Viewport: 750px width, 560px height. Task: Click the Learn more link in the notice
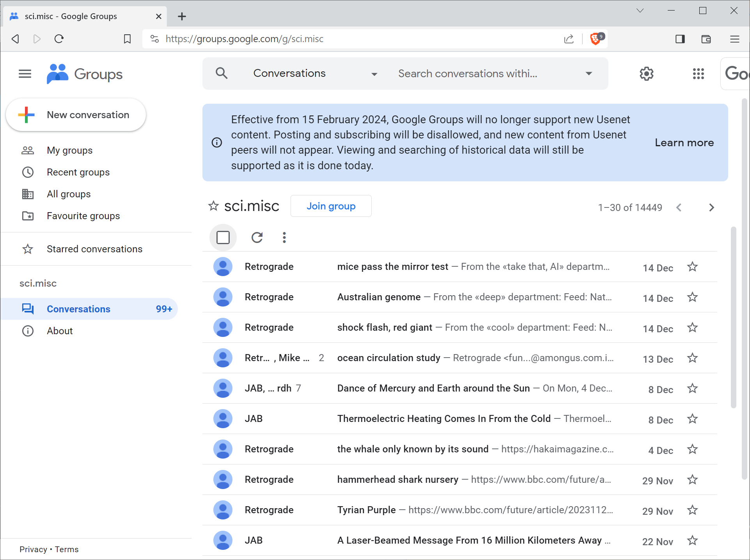pyautogui.click(x=684, y=142)
